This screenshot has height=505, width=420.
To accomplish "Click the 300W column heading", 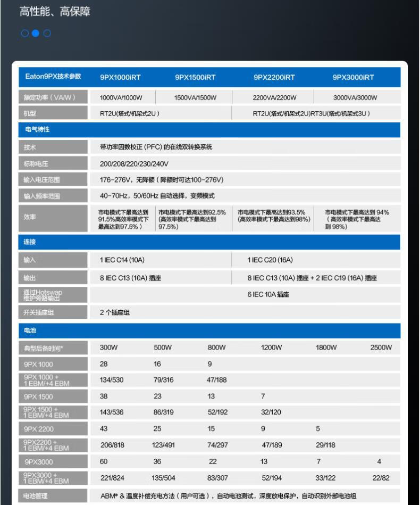I will click(x=108, y=347).
